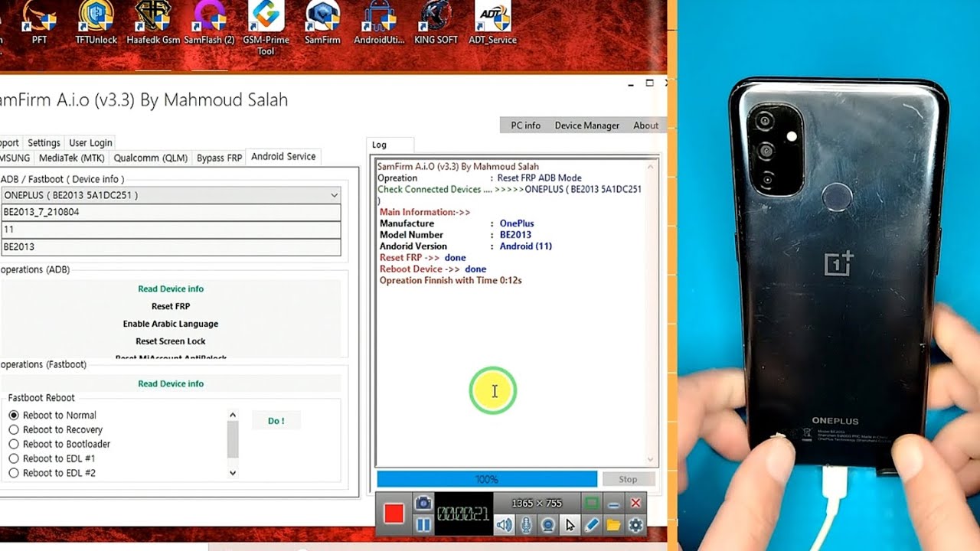Switch to the User Login tab

click(x=90, y=142)
